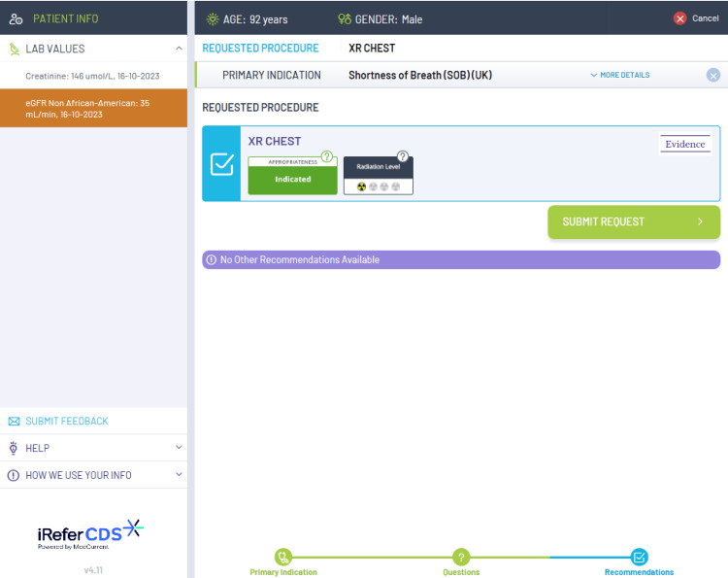Click the Primary Indication step label

tap(283, 572)
